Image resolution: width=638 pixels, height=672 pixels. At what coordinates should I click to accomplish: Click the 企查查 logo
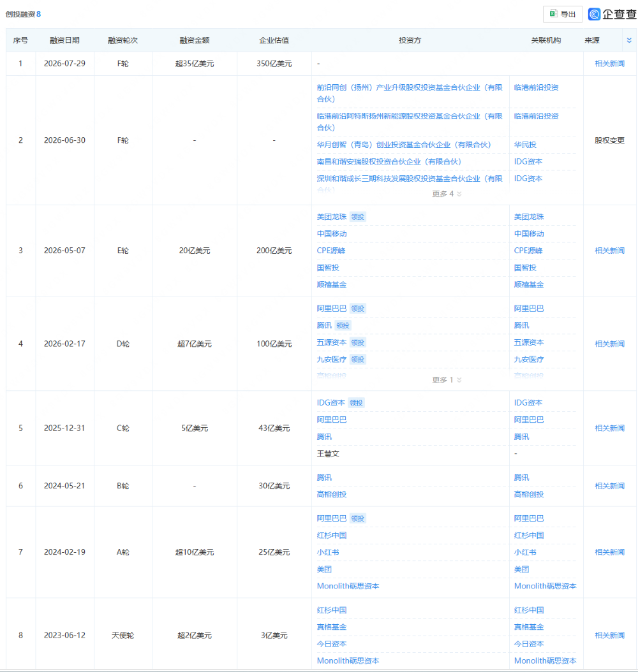(x=612, y=14)
